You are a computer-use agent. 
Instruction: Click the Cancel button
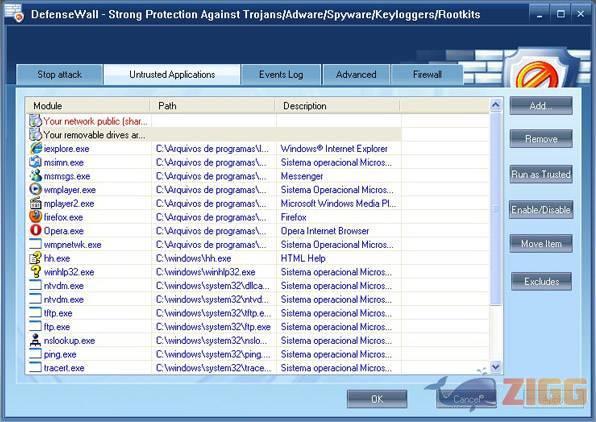tap(466, 399)
